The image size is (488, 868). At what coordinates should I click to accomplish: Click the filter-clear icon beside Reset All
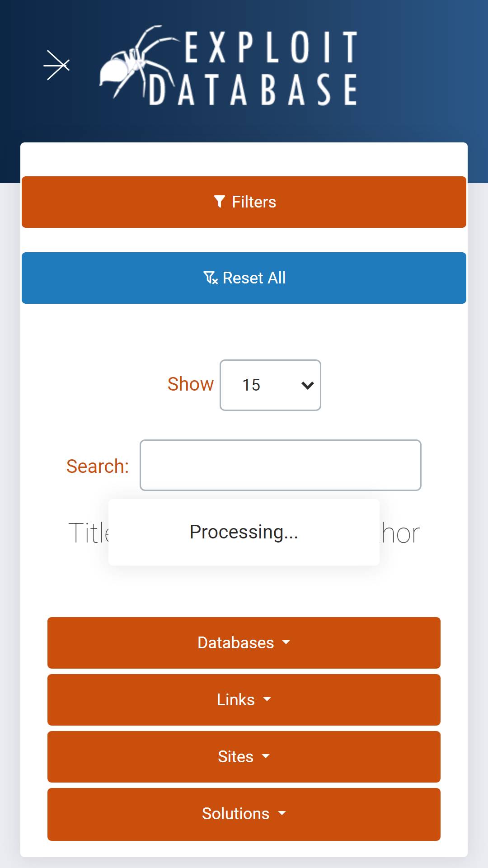coord(211,278)
